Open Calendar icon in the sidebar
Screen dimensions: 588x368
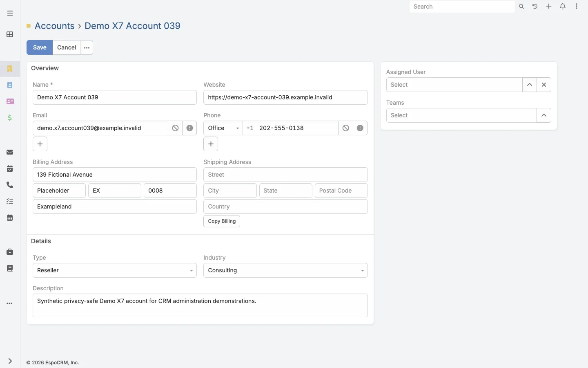(10, 218)
